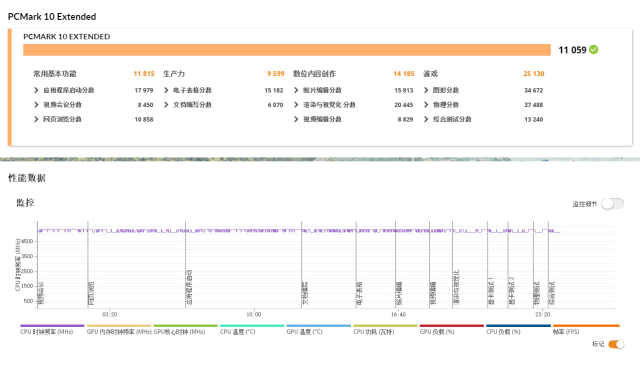This screenshot has height=372, width=640.
Task: Select the 网页浏览 marker on the chart
Action: [91, 293]
